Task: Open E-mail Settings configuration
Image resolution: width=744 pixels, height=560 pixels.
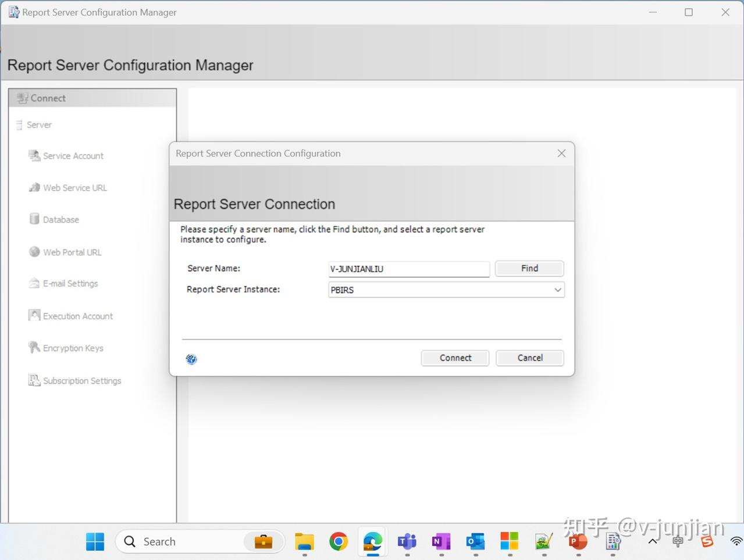Action: 70,283
